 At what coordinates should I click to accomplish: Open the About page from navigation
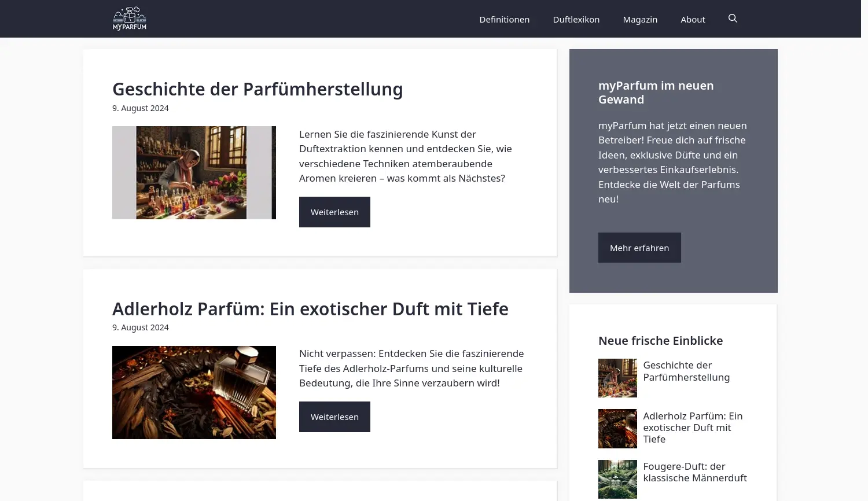click(693, 19)
